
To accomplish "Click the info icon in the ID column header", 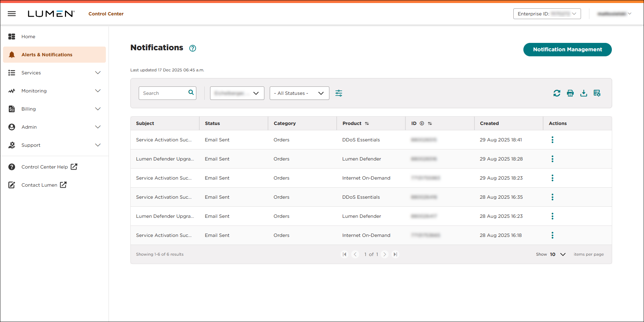I will (x=422, y=123).
